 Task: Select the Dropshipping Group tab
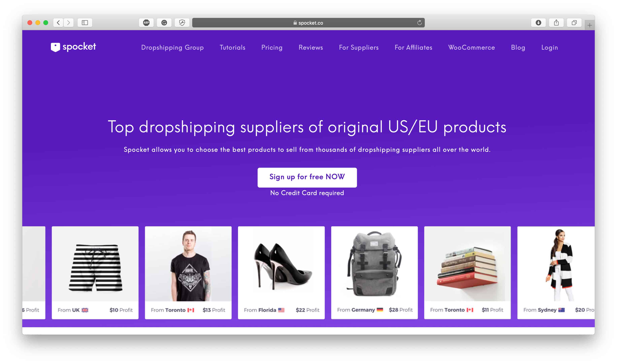point(173,48)
